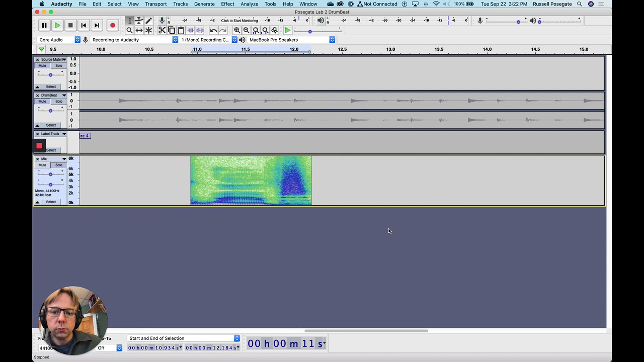Open the Analyze menu
Image resolution: width=644 pixels, height=362 pixels.
point(249,4)
